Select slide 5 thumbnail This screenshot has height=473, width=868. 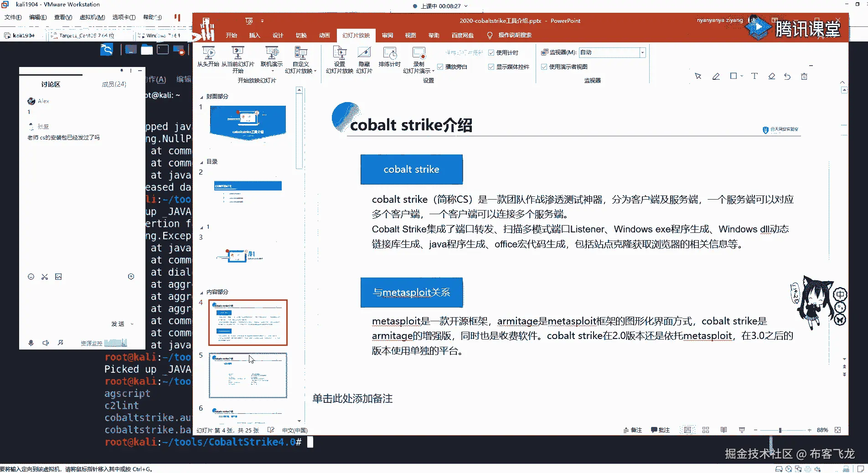248,375
